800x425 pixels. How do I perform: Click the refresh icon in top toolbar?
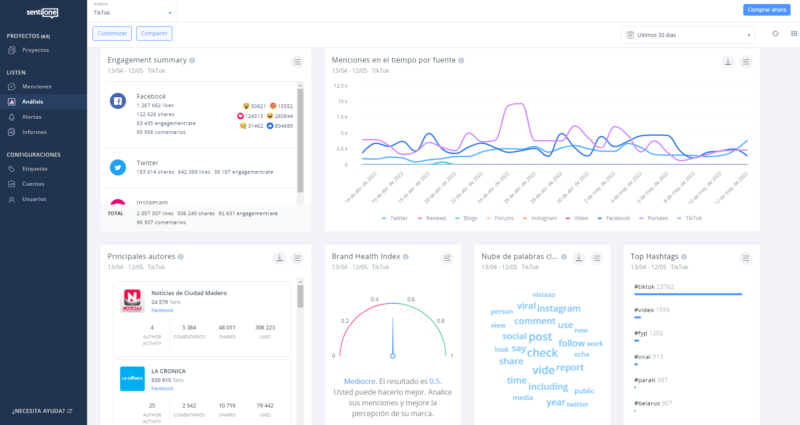[x=775, y=34]
